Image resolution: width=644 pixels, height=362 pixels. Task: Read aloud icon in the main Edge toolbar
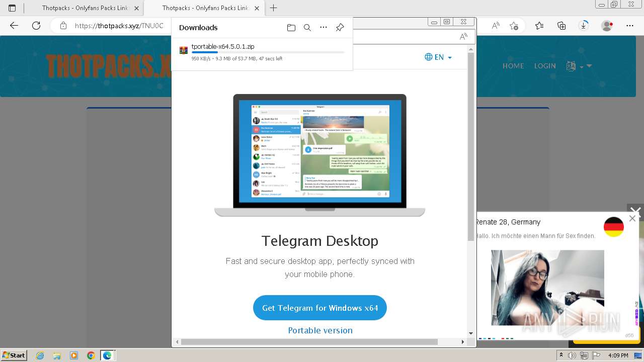click(x=496, y=26)
